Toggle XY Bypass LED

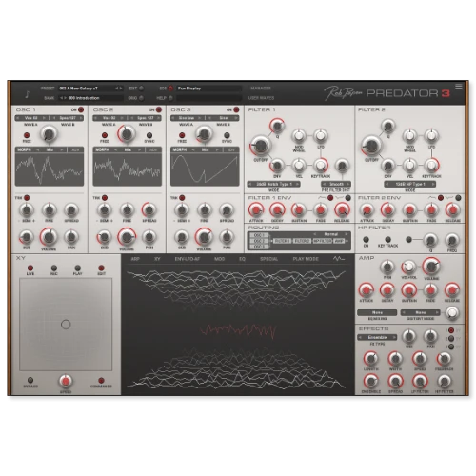(30, 380)
